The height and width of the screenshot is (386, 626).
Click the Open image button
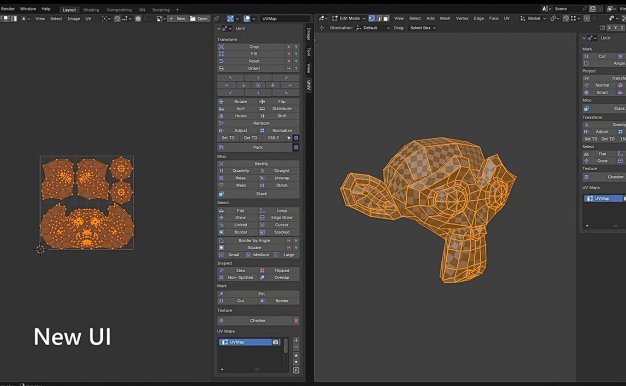199,19
